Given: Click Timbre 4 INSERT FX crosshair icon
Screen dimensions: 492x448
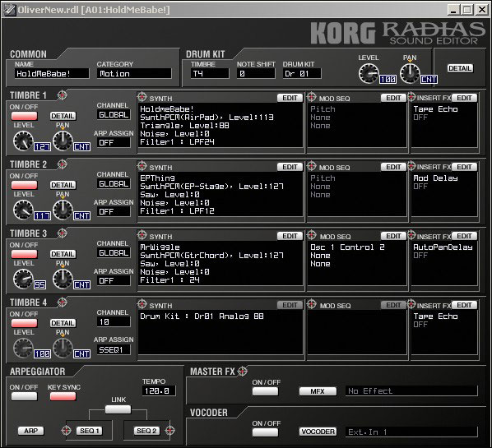Looking at the screenshot, I should [411, 304].
